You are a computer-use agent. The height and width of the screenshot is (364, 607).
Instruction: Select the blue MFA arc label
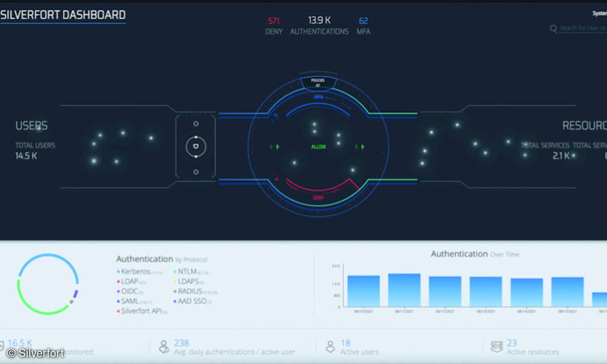click(x=319, y=96)
